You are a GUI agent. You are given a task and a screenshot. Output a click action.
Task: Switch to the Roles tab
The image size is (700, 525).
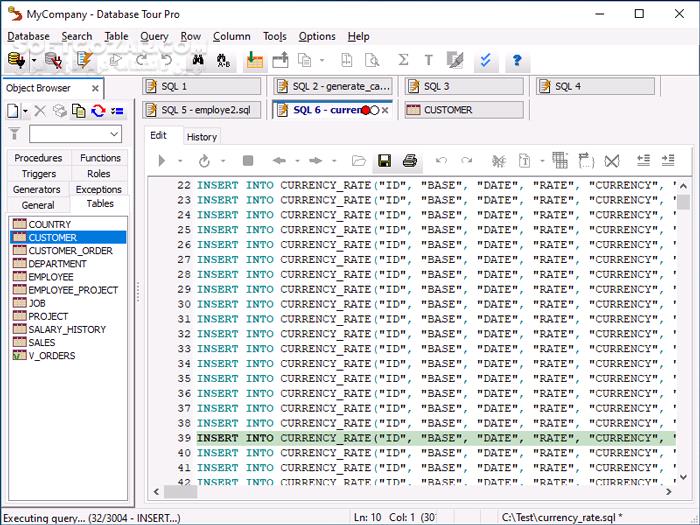[99, 174]
